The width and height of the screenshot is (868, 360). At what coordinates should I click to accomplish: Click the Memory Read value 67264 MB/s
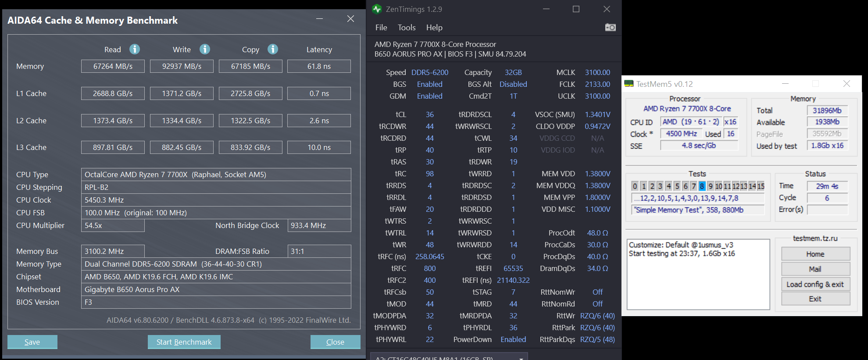[113, 66]
